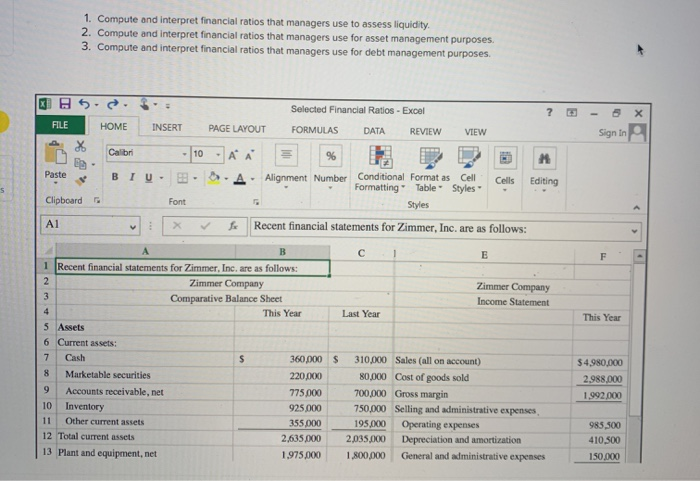Open Cell Styles gallery
The image size is (700, 481).
point(467,170)
